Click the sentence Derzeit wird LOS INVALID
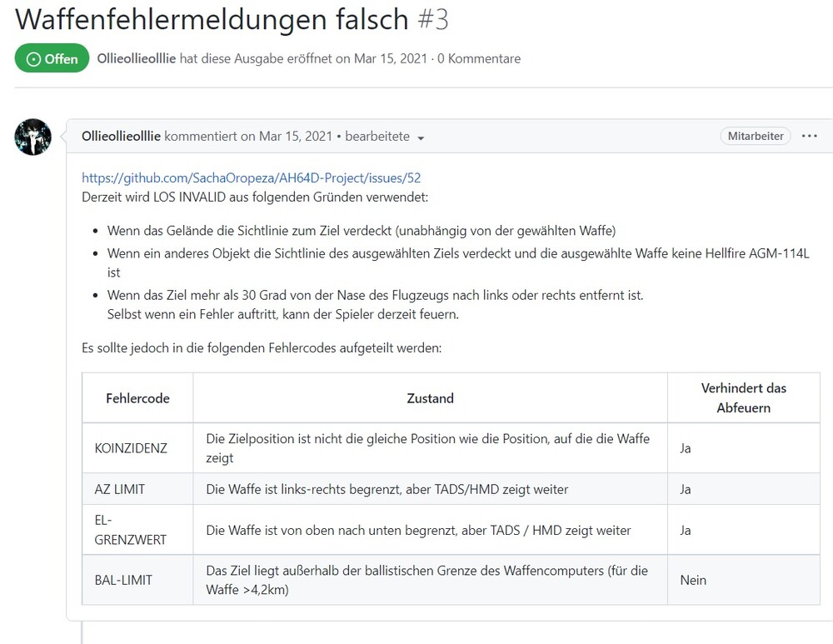This screenshot has height=644, width=833. click(255, 197)
